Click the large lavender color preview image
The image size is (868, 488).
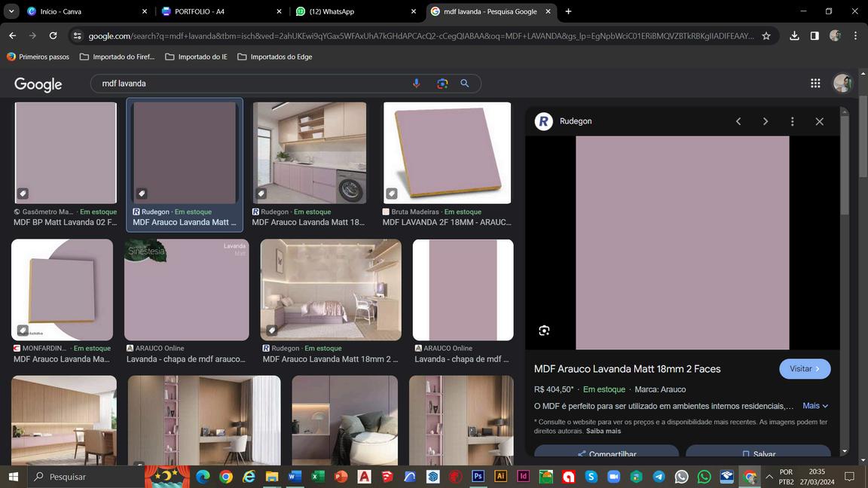point(682,242)
